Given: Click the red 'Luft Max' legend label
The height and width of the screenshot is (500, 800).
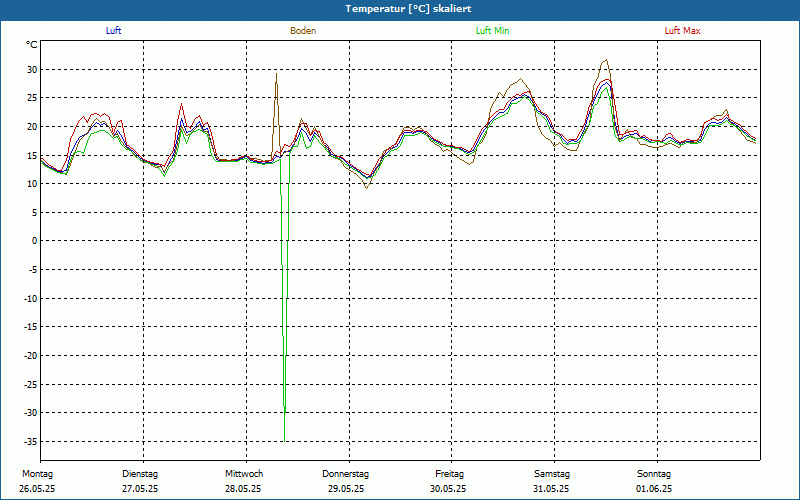Looking at the screenshot, I should [x=682, y=31].
